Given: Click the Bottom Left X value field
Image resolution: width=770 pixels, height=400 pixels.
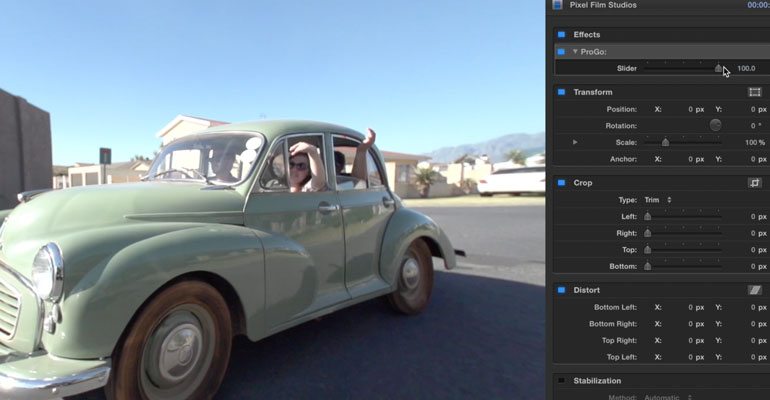Looking at the screenshot, I should tap(695, 307).
